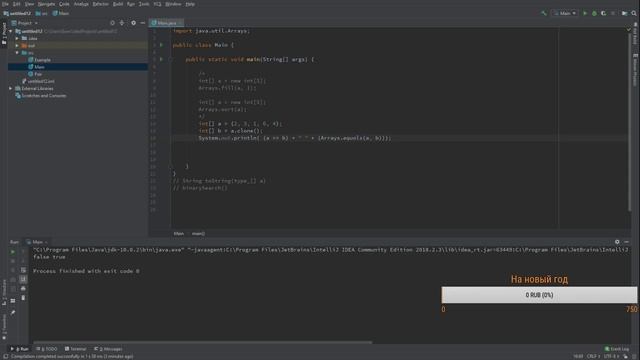640x360 pixels.
Task: Hide the Run panel with minus icon
Action: click(627, 242)
